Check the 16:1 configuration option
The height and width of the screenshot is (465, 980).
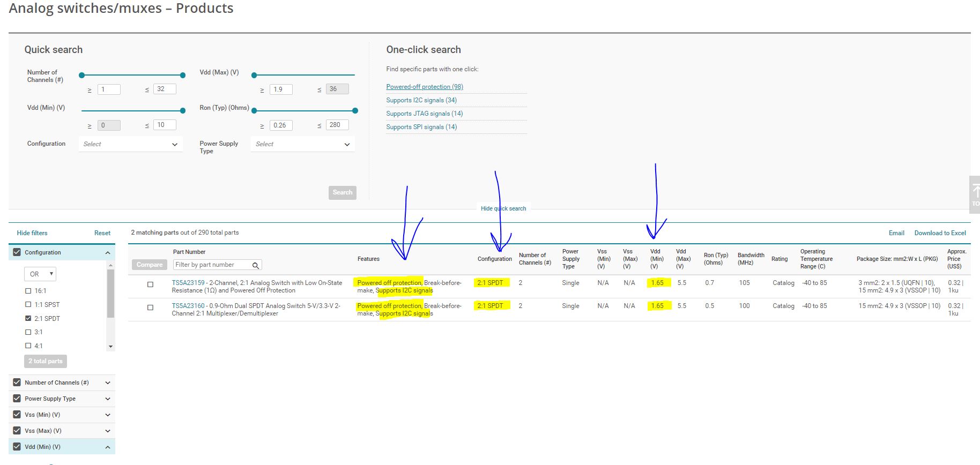click(28, 291)
